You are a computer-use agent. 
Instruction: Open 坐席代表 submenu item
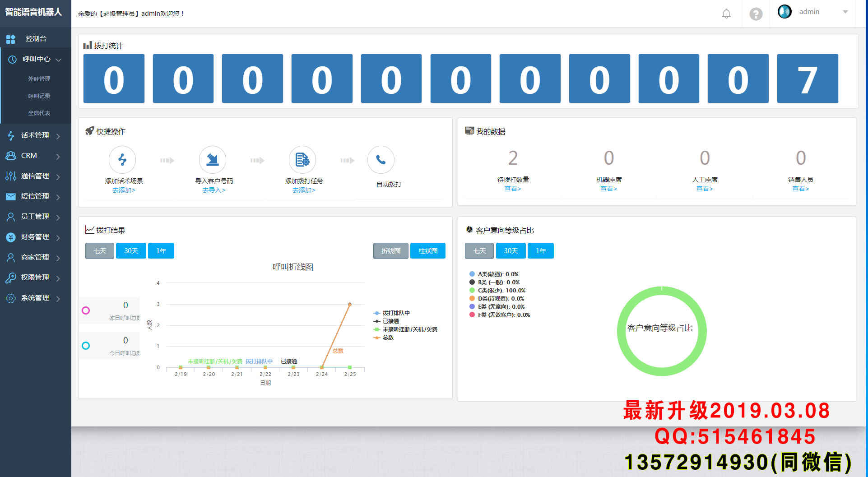coord(39,113)
